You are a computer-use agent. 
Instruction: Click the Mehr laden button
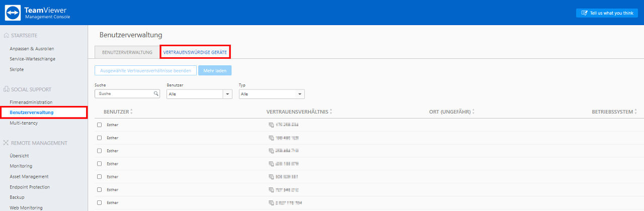(x=215, y=71)
